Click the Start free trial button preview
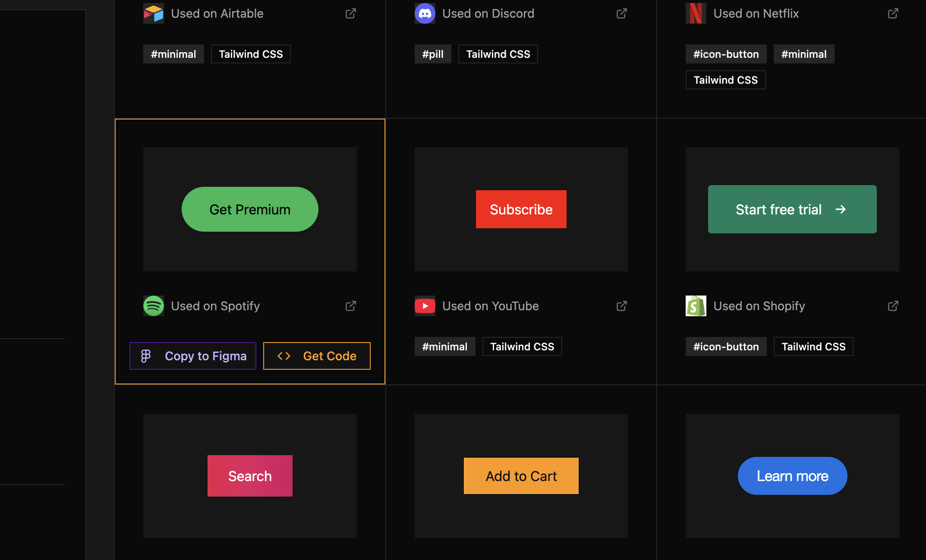Viewport: 926px width, 560px height. 792,209
